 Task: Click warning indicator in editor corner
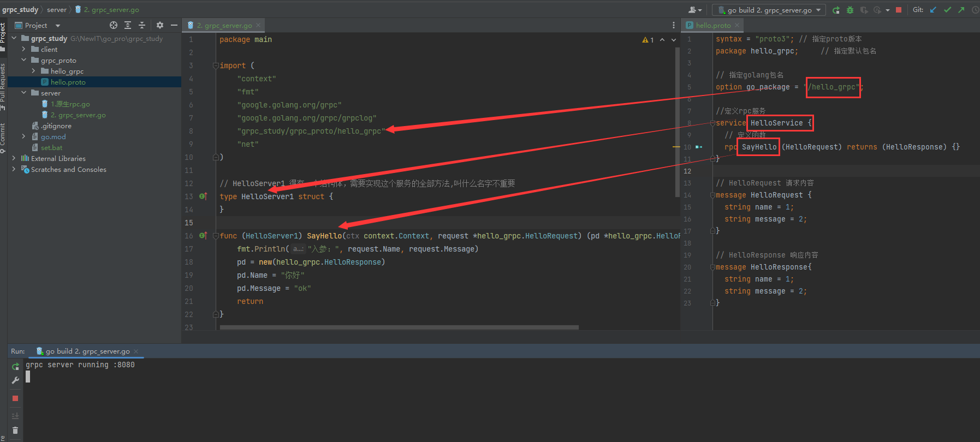(648, 40)
